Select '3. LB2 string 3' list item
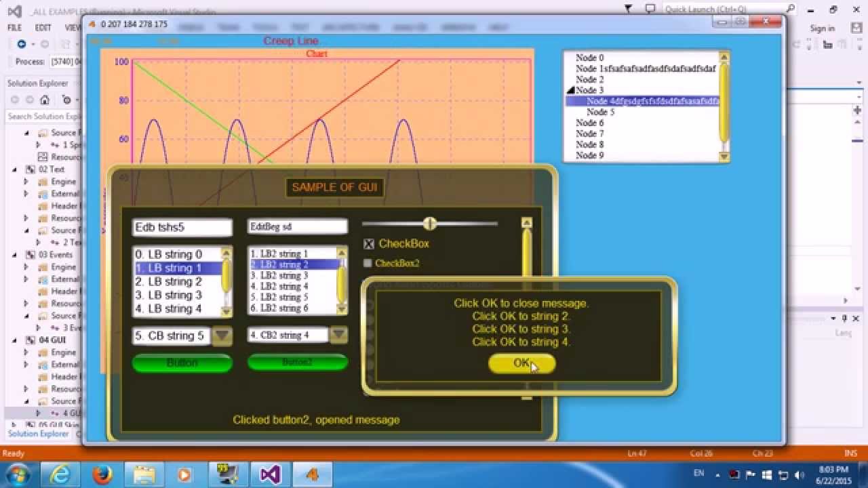Screen dimensions: 868x488 294,275
